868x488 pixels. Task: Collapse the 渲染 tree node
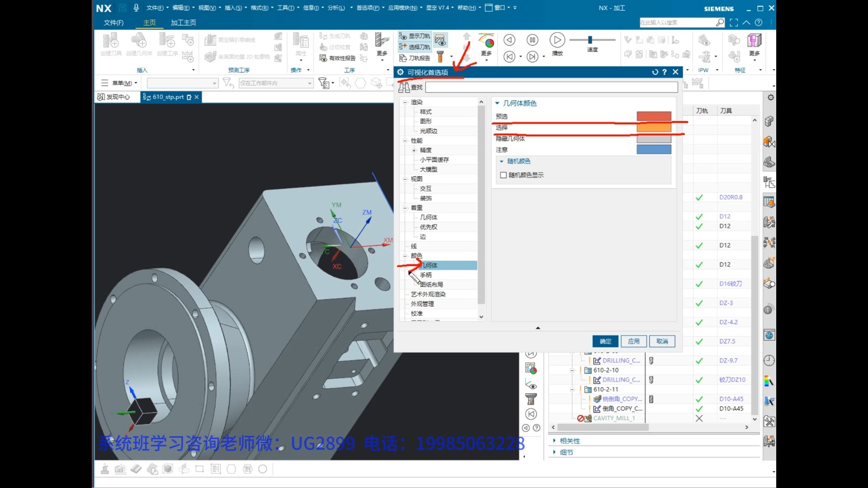coord(405,103)
